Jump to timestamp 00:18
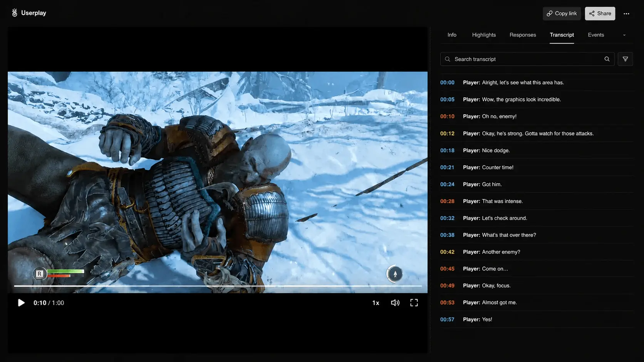 [447, 150]
